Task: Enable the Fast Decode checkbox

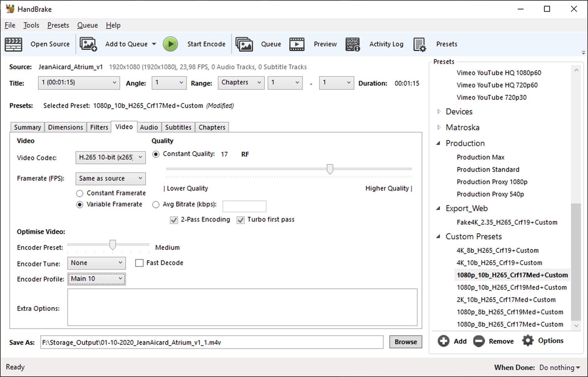Action: 139,263
